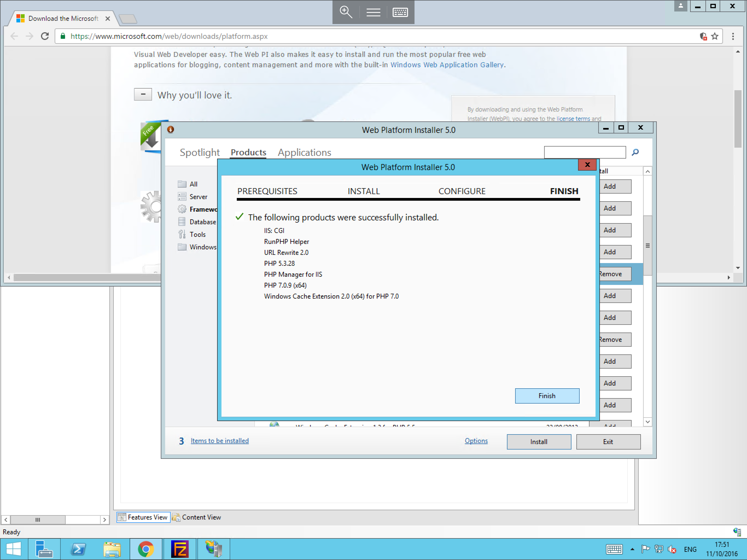Open Chrome's three-dot menu
Image resolution: width=747 pixels, height=560 pixels.
[x=733, y=36]
